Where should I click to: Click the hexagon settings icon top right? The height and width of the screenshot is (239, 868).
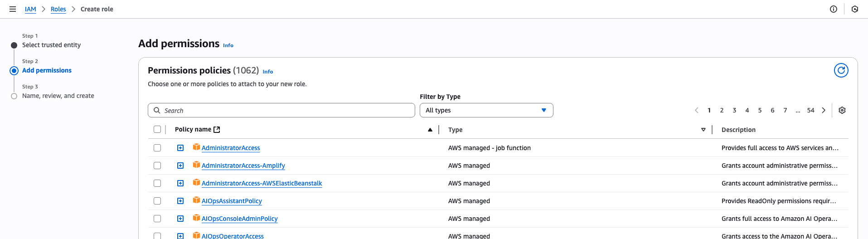854,9
